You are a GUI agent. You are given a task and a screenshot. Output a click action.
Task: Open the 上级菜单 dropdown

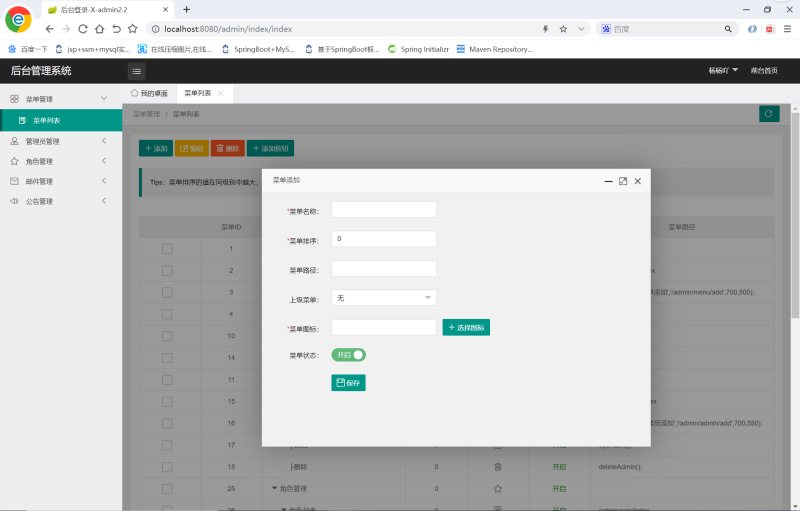coord(384,298)
